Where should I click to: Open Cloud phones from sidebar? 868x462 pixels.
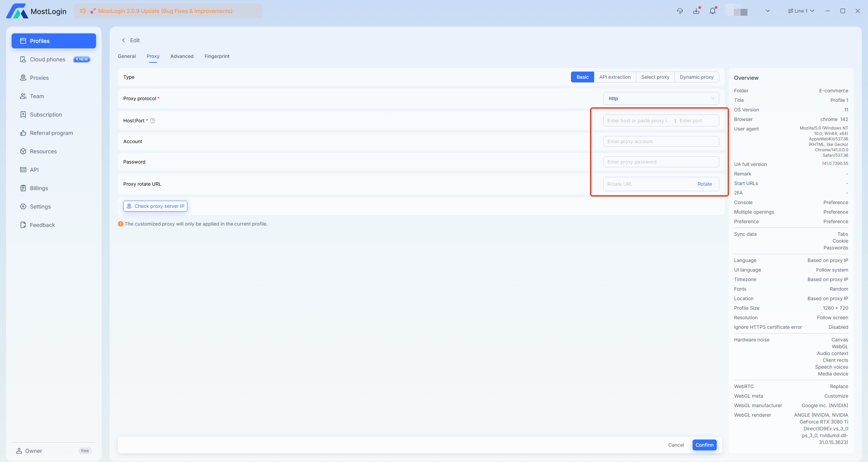click(48, 59)
